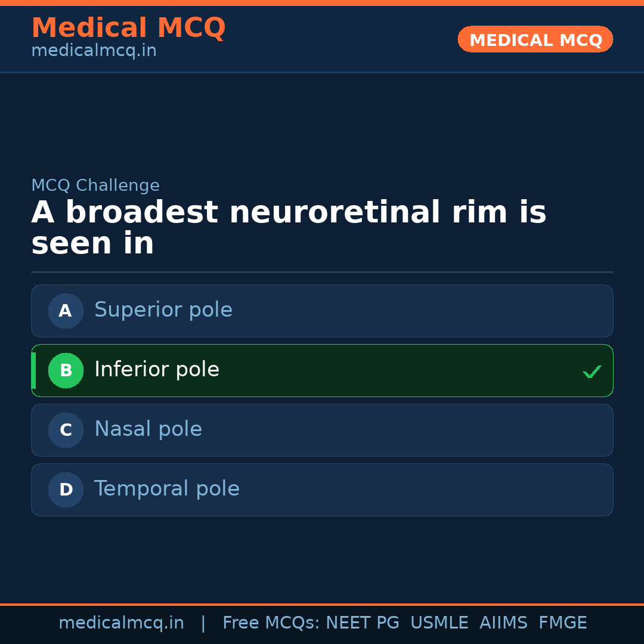Click the orange MEDICAL MCQ badge
Image resolution: width=644 pixels, height=644 pixels.
click(535, 40)
